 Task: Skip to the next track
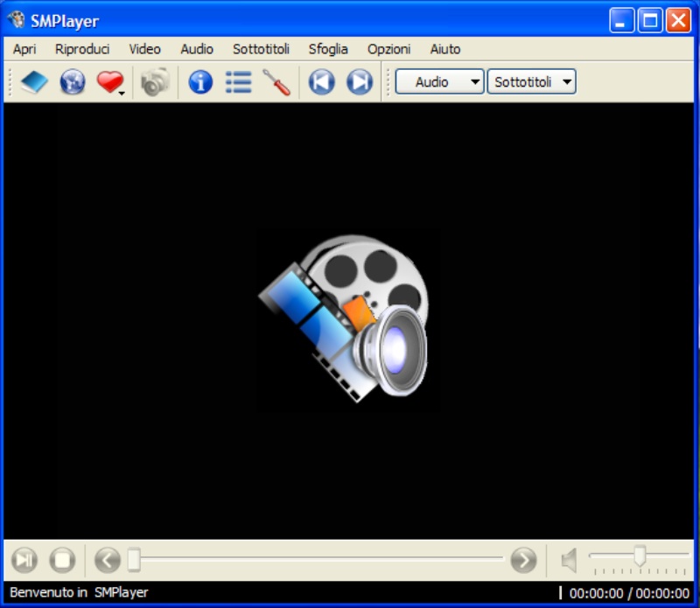[x=359, y=82]
